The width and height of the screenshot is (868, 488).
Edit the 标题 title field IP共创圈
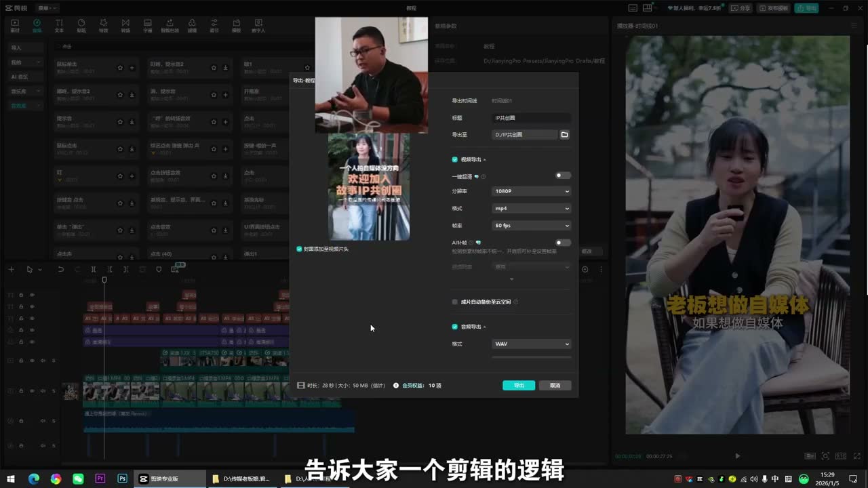(x=532, y=118)
